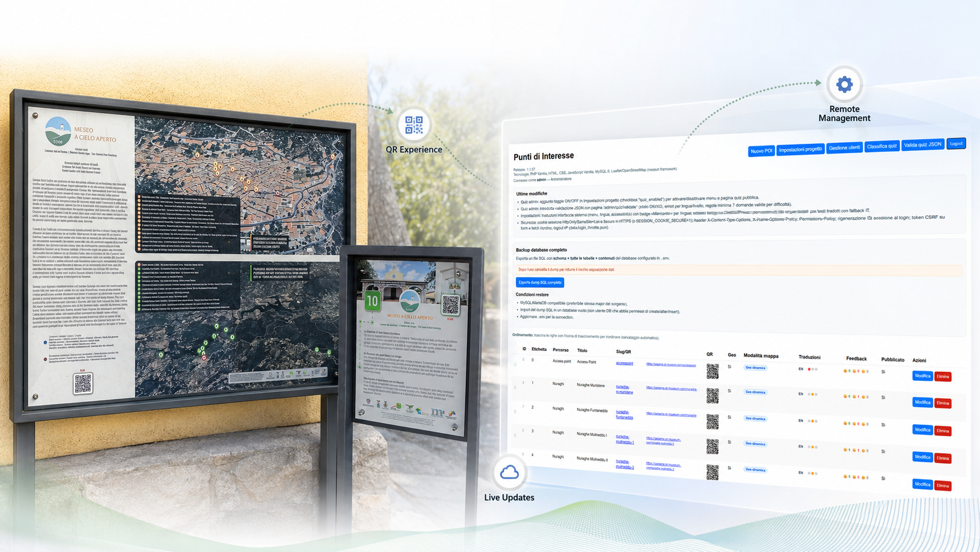Click the 'Nuraghe Muristene' title cell
The image size is (980, 552).
click(590, 385)
